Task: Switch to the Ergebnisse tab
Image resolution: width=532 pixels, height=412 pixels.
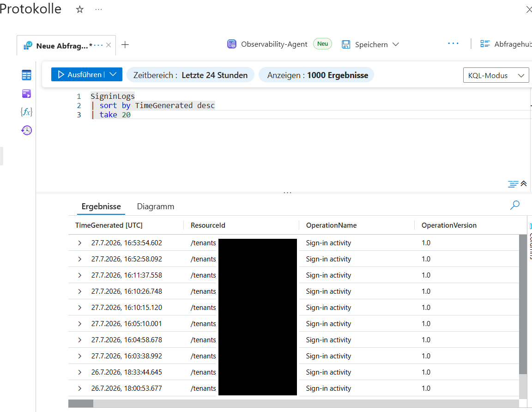Action: tap(101, 206)
